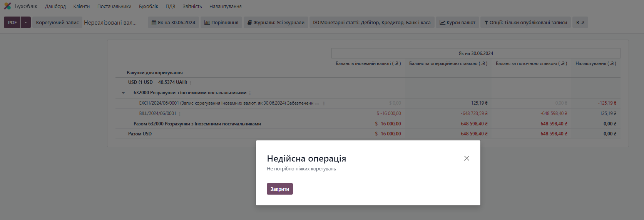This screenshot has width=644, height=220.
Task: Click the Разом 632000 total row label
Action: [x=197, y=124]
